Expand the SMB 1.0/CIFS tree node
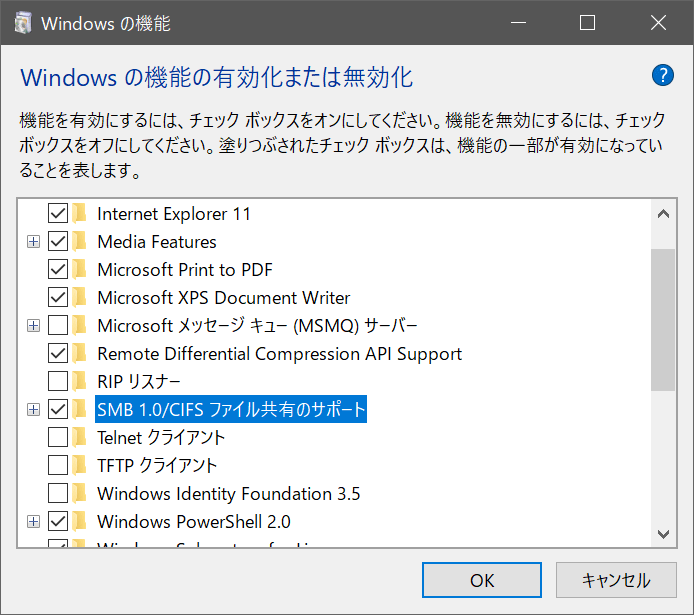 [34, 409]
